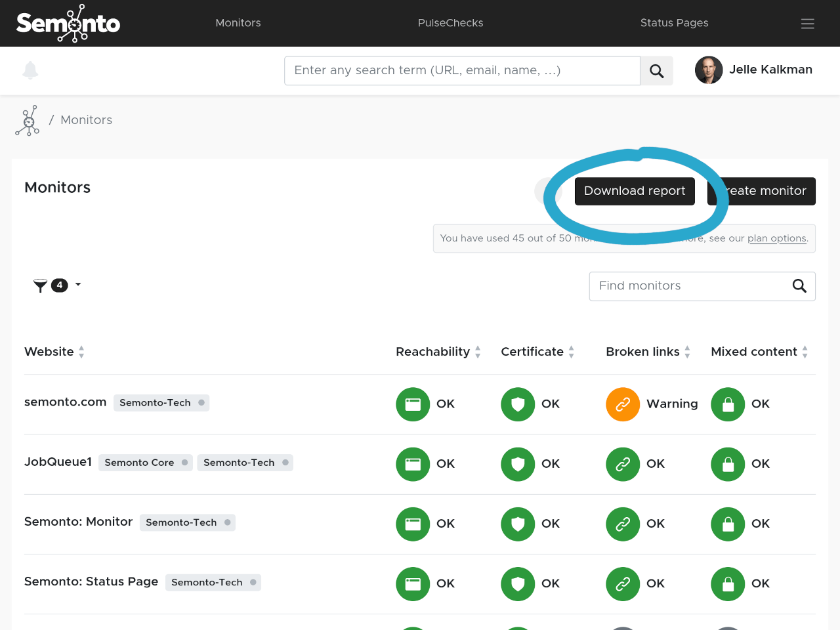
Task: Click the magnifier in Find monitors field
Action: (x=799, y=285)
